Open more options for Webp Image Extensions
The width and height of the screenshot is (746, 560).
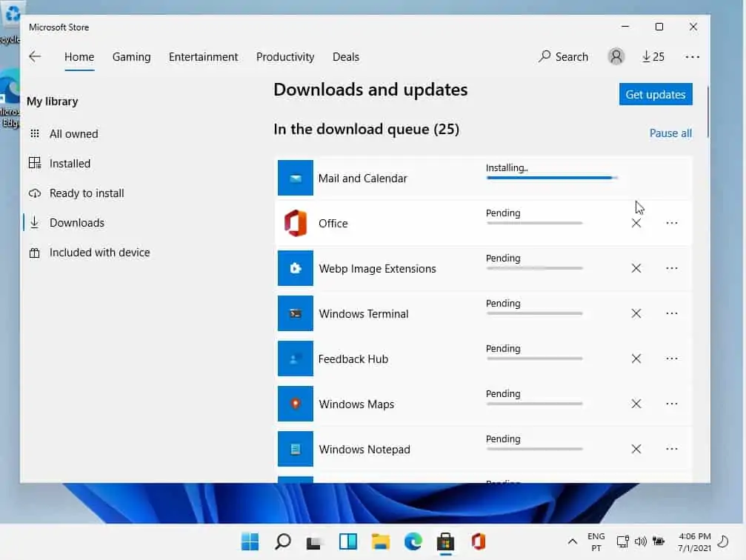coord(672,268)
